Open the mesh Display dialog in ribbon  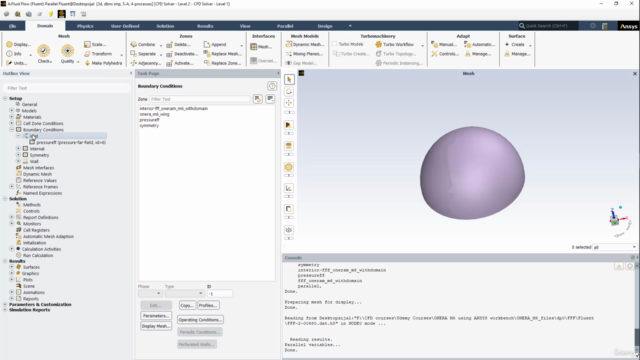(18, 44)
